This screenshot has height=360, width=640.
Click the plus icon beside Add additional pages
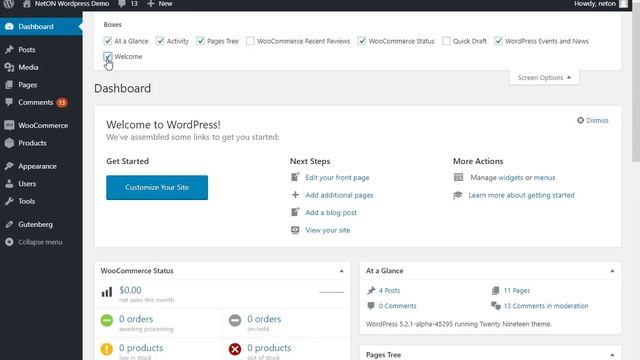click(295, 195)
